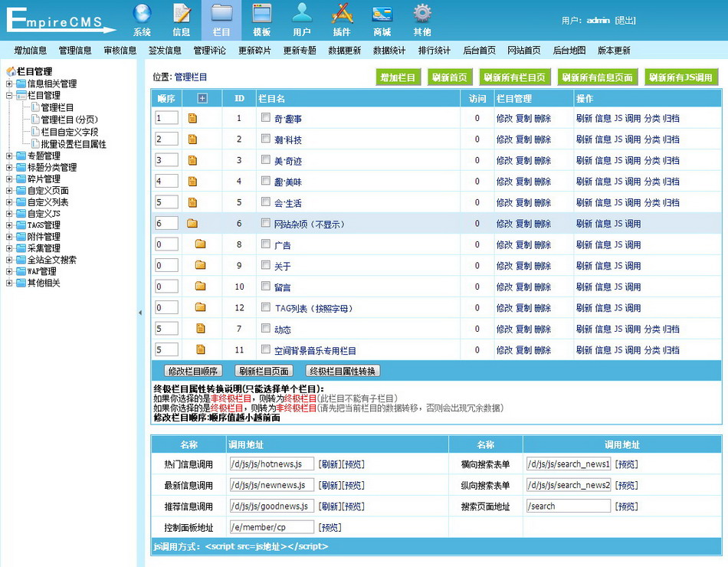Tick the checkbox beside 潮·科技

coord(266,139)
